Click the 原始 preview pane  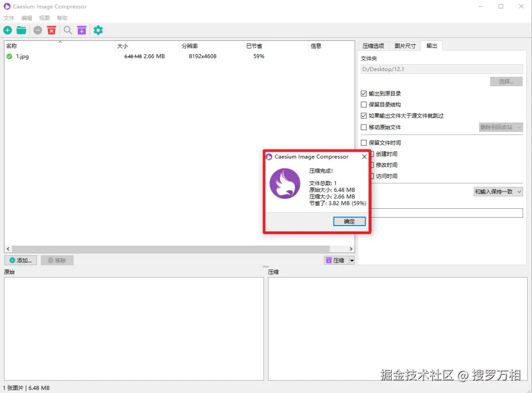click(x=133, y=328)
